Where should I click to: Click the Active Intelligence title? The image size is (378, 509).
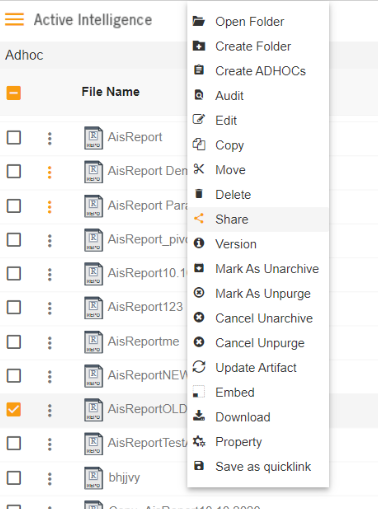pos(93,20)
